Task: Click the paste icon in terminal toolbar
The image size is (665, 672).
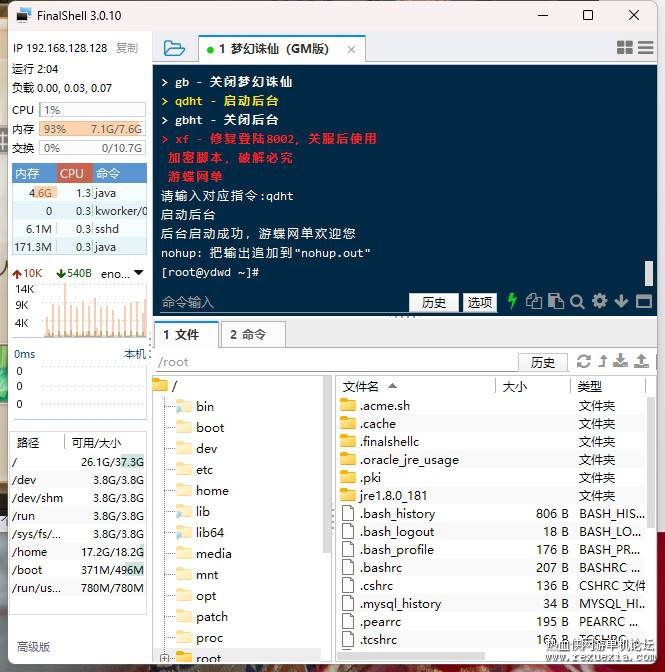Action: click(556, 301)
